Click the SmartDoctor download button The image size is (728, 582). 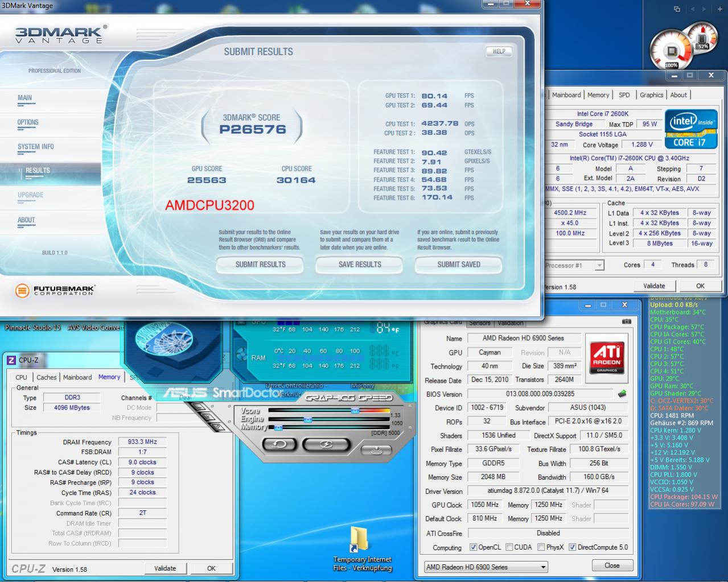377,451
